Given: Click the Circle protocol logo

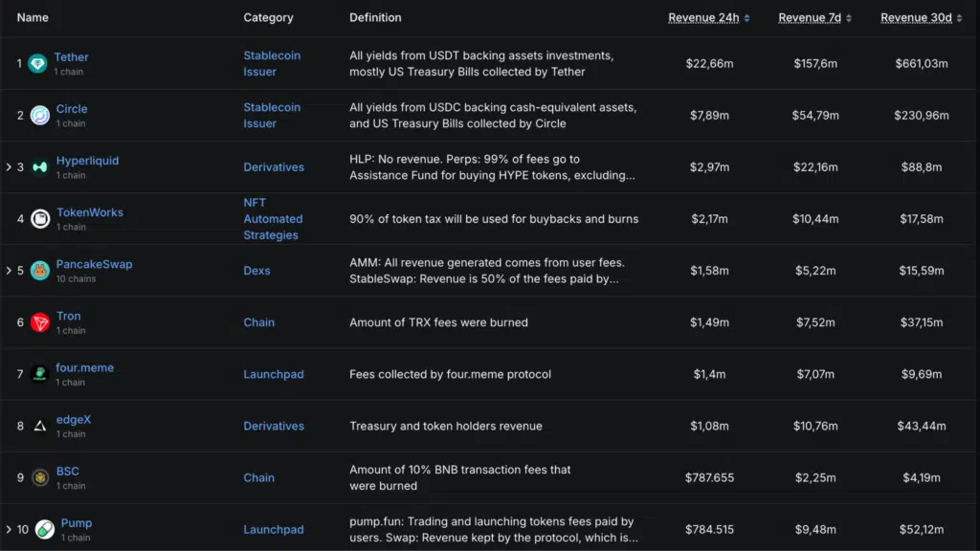Looking at the screenshot, I should pos(38,114).
